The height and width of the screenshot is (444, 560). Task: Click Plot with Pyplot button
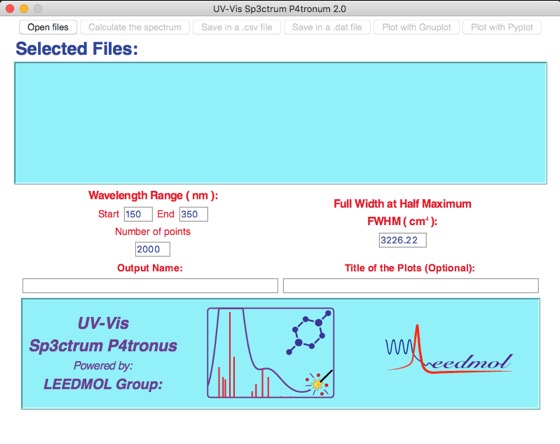(x=502, y=27)
